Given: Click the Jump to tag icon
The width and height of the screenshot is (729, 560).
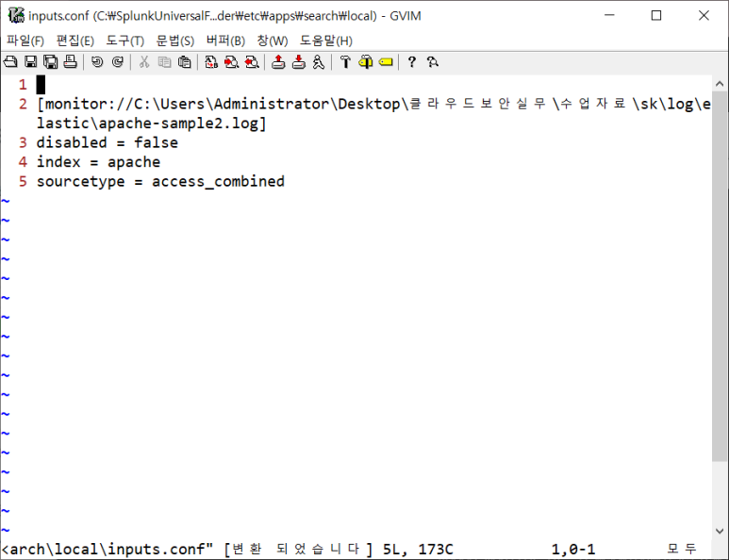Looking at the screenshot, I should click(386, 62).
